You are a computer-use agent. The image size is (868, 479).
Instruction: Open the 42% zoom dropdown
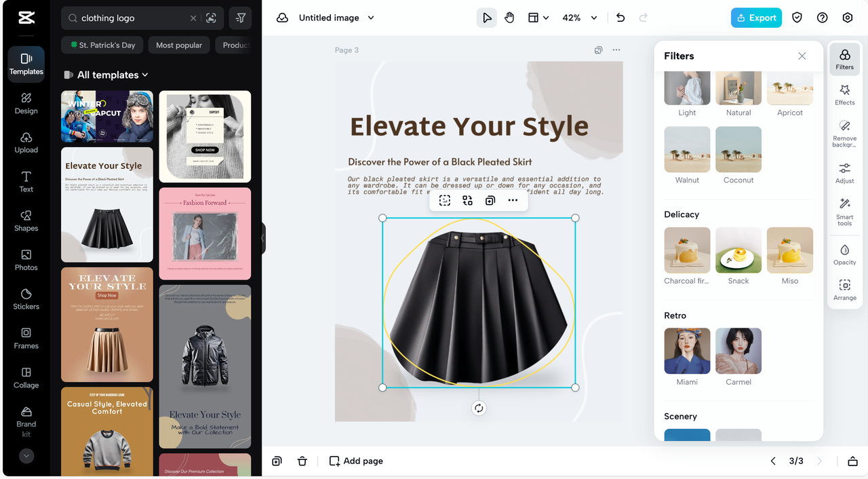(594, 18)
